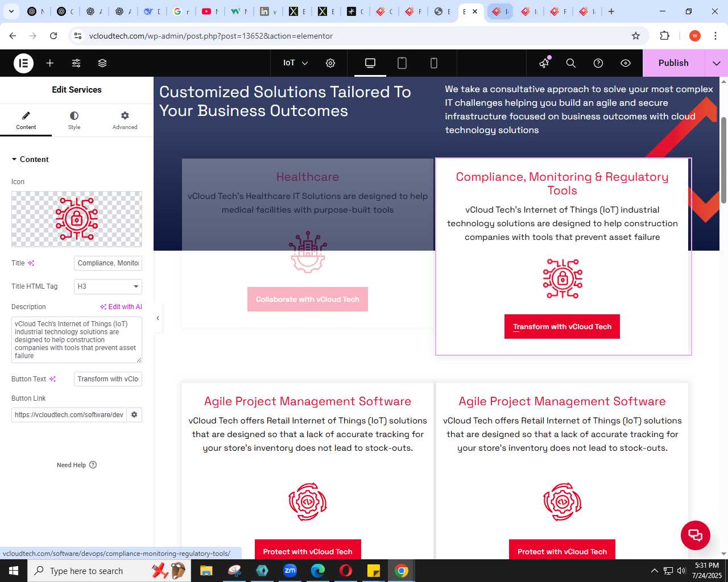Viewport: 728px width, 582px height.
Task: Open the Title HTML Tag dropdown
Action: tap(108, 286)
